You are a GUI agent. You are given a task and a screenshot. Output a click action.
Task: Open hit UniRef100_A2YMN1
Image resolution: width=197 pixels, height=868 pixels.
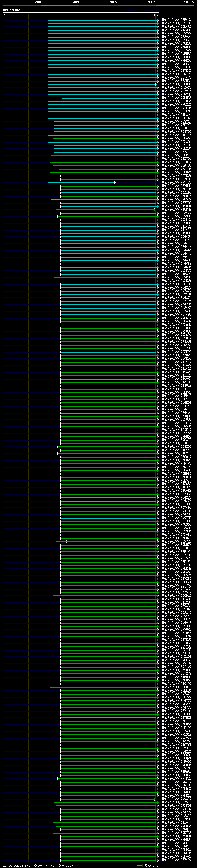(176, 186)
